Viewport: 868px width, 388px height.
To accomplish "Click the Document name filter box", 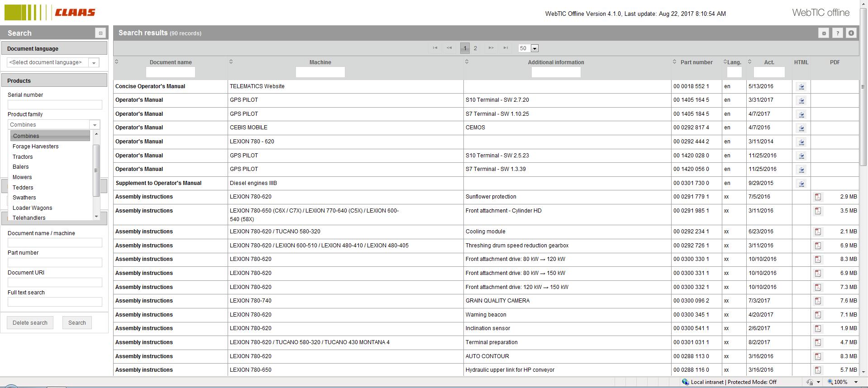I will [171, 72].
